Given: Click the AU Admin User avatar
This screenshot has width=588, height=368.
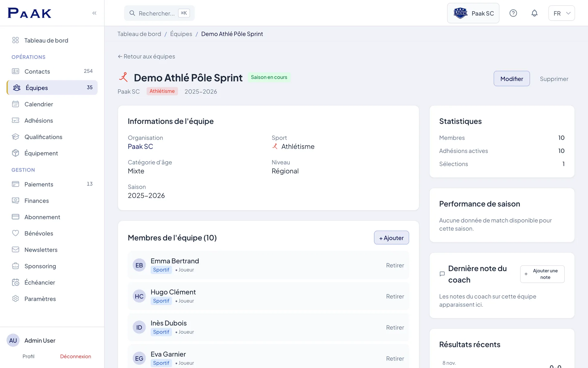Looking at the screenshot, I should 13,340.
